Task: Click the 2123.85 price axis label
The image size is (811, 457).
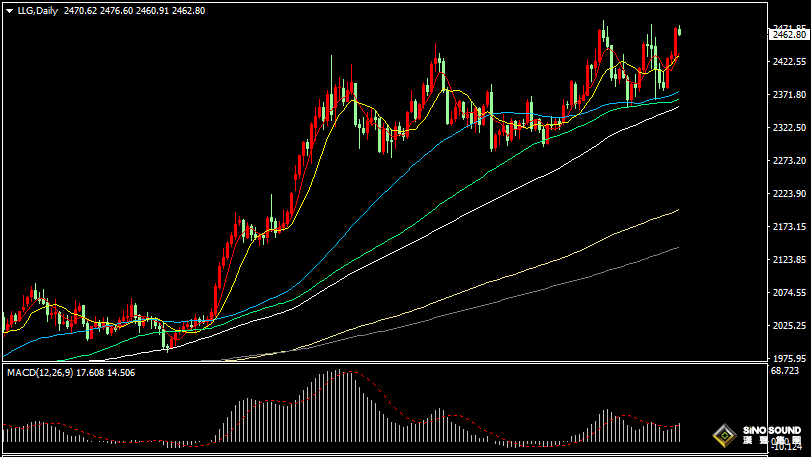Action: (x=787, y=260)
